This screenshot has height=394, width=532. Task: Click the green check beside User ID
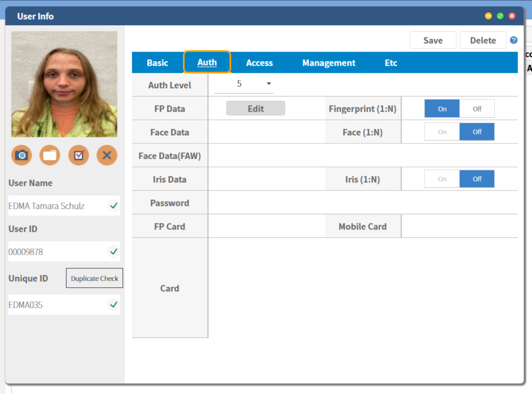coord(114,251)
